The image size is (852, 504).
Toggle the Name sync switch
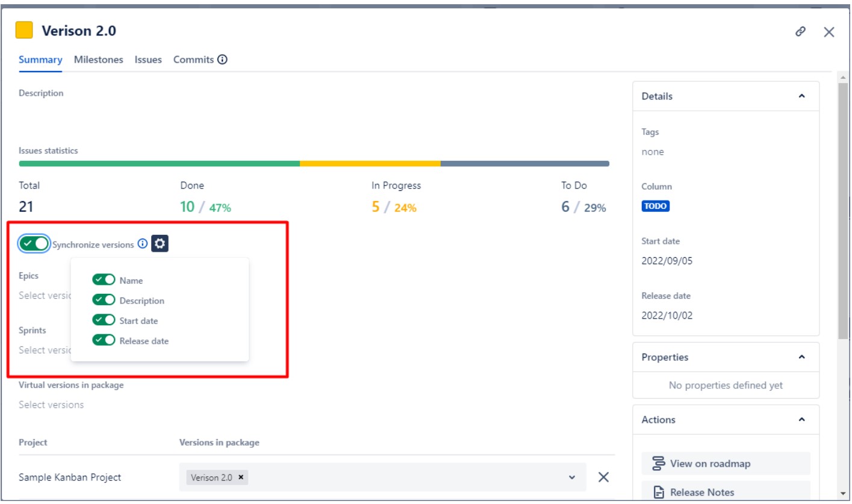pos(104,280)
